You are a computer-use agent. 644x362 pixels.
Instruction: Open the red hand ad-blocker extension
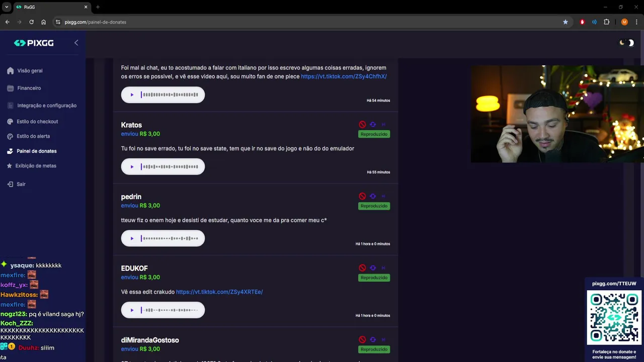click(583, 22)
